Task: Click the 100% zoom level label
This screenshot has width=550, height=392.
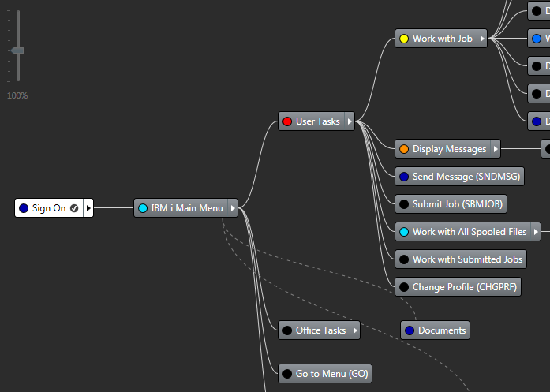Action: pos(17,95)
